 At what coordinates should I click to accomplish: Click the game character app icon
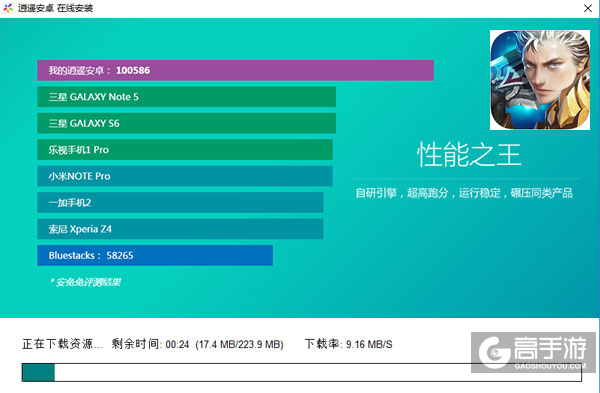pyautogui.click(x=540, y=80)
